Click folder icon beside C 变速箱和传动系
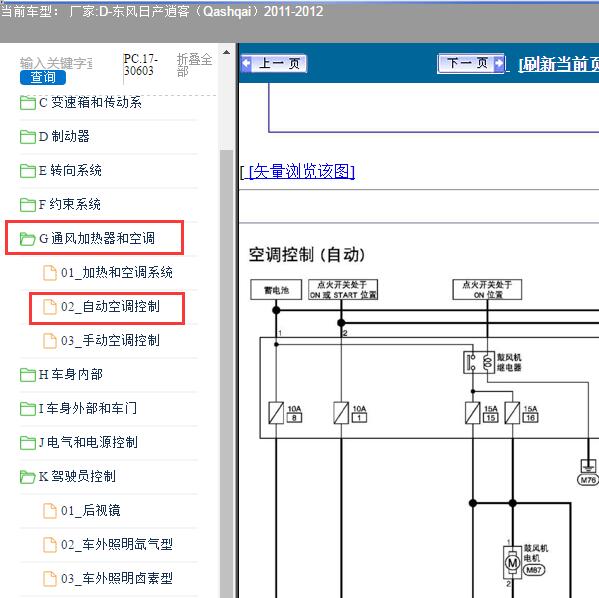 click(28, 103)
